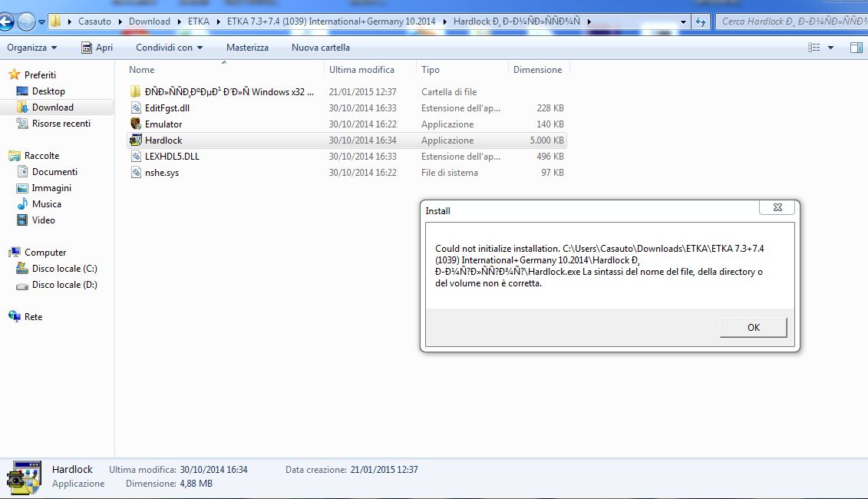Click the Cerca Hardlock search field

(791, 21)
